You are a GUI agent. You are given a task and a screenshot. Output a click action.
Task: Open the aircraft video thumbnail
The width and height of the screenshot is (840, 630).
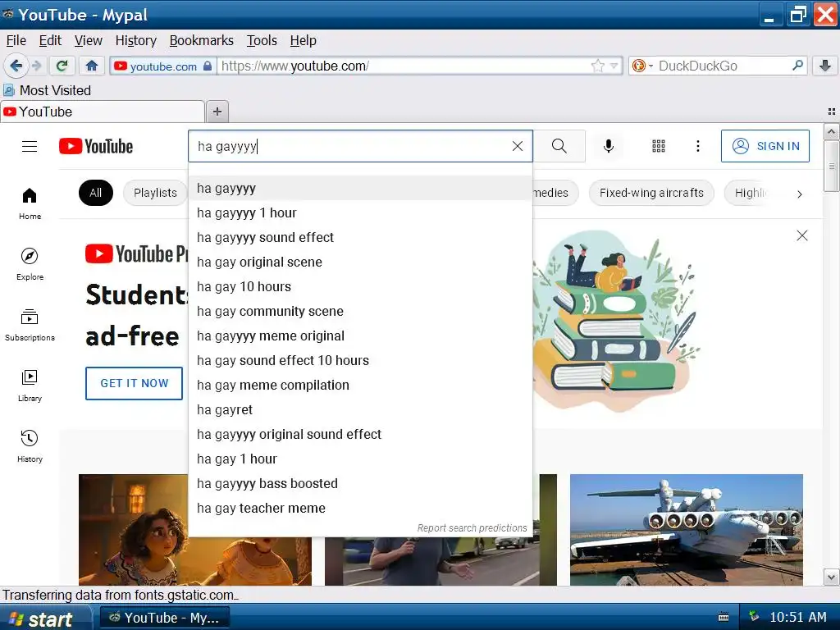click(687, 530)
